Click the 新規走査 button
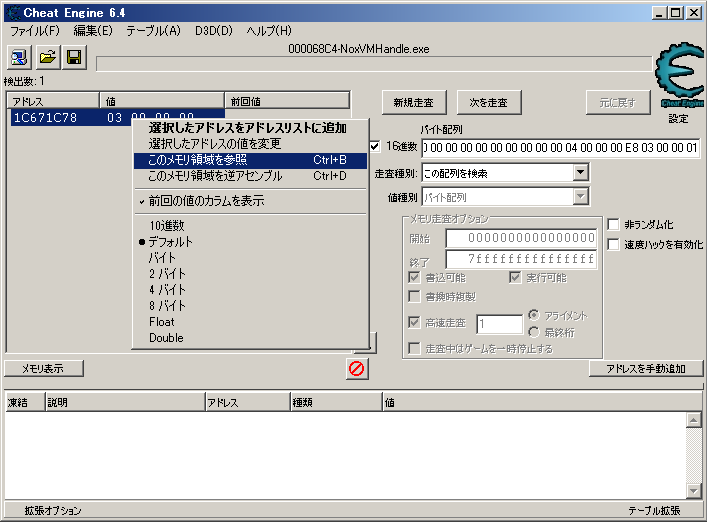 click(414, 102)
